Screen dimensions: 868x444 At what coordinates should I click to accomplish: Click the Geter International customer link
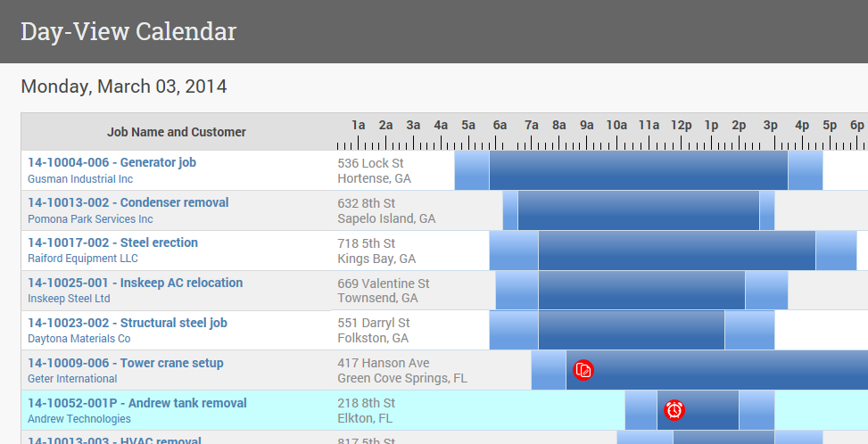[72, 380]
